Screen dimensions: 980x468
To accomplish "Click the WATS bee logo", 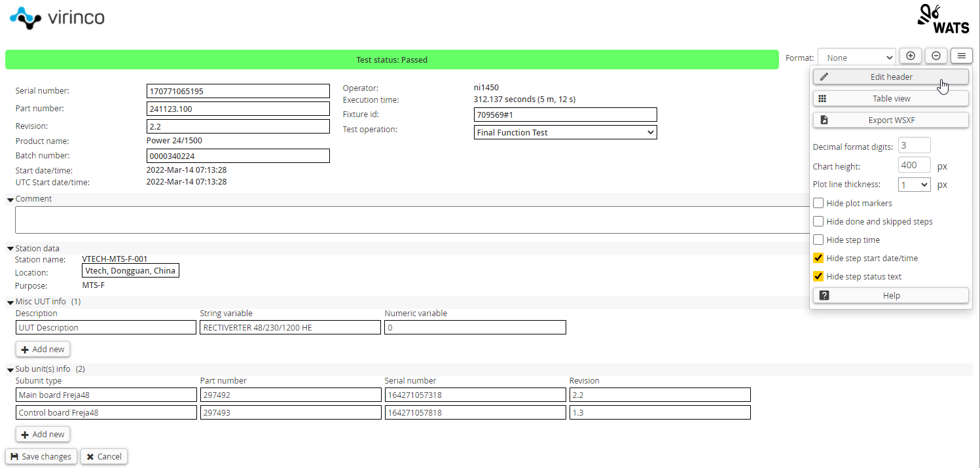I will click(x=943, y=19).
